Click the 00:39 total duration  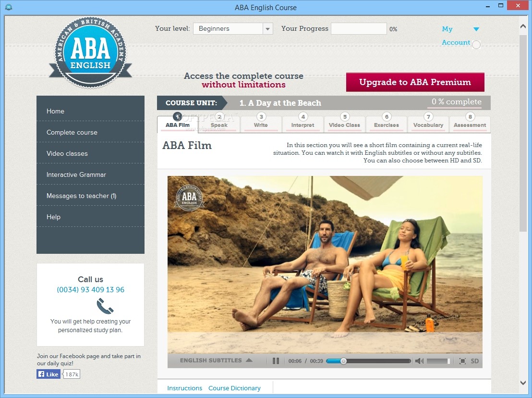(316, 361)
